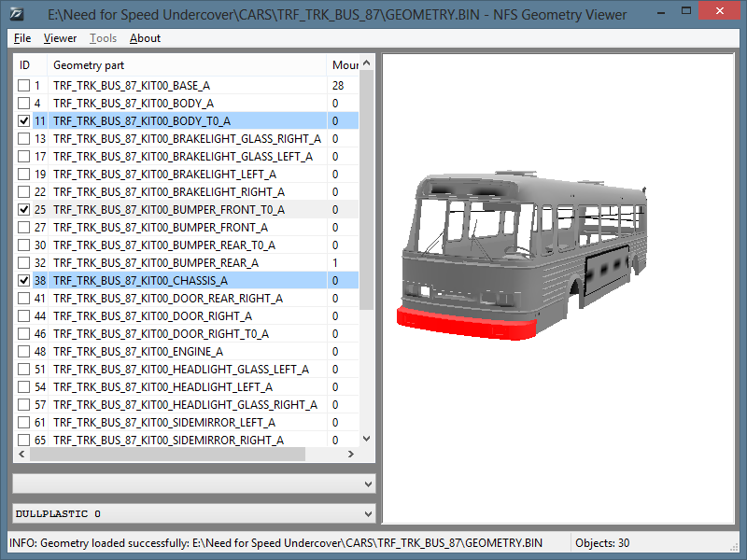This screenshot has width=747, height=560.
Task: Select row TRF_TRK_BUS_87_KIT00_HEADLIGHT_GLASS_RIGHT_A
Action: coord(187,405)
